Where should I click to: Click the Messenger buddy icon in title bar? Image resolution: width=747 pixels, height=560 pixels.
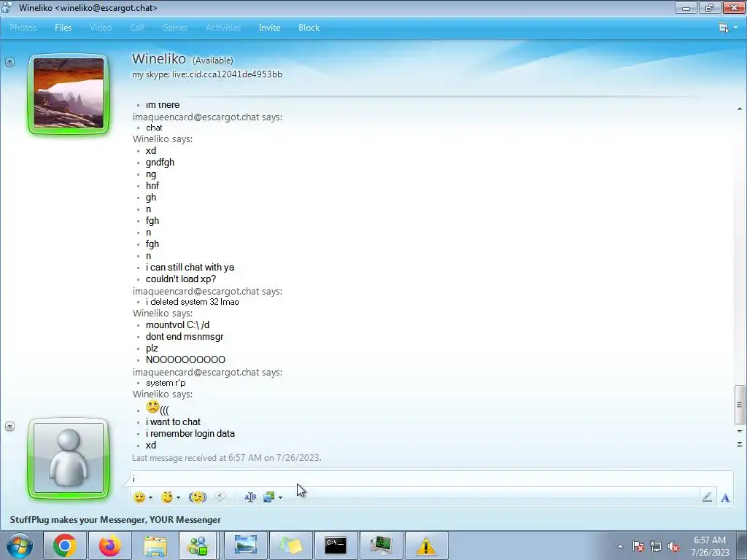7,7
